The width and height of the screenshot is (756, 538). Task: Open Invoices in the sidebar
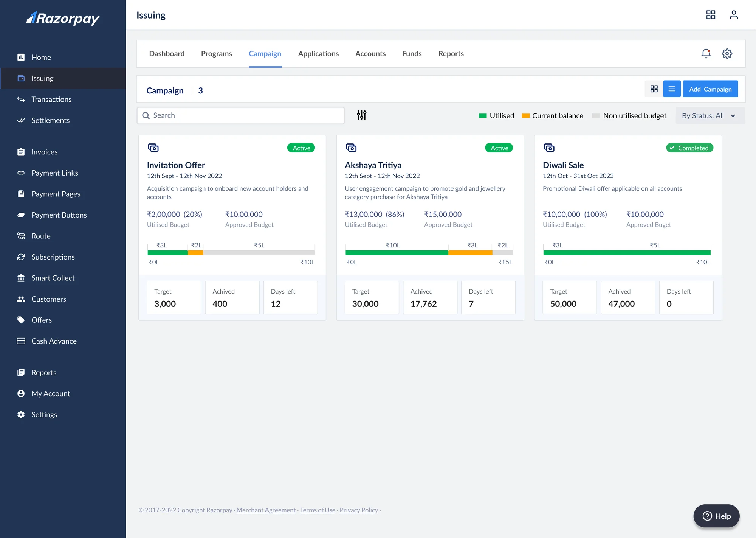click(63, 152)
